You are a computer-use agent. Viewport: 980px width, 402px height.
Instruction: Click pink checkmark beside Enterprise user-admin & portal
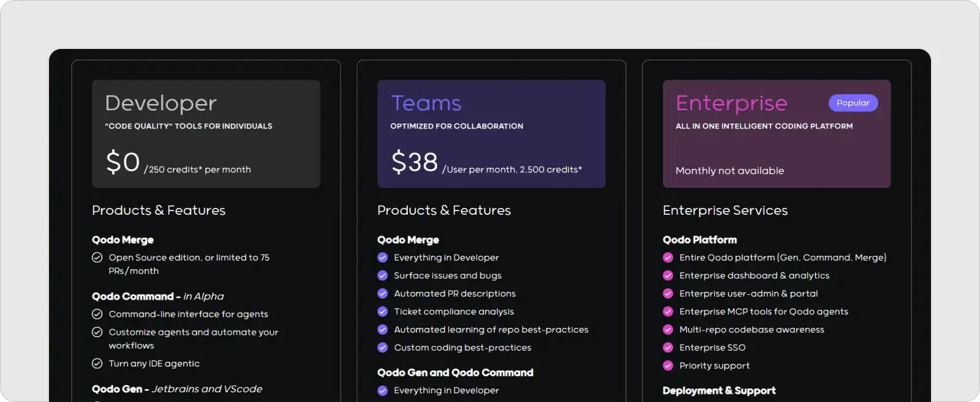[668, 294]
